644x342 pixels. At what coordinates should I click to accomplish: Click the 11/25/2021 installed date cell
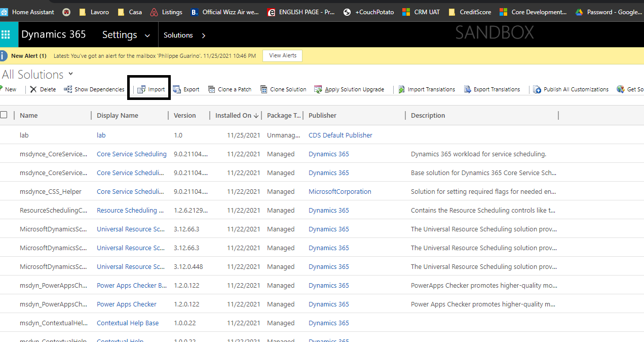[x=244, y=135]
